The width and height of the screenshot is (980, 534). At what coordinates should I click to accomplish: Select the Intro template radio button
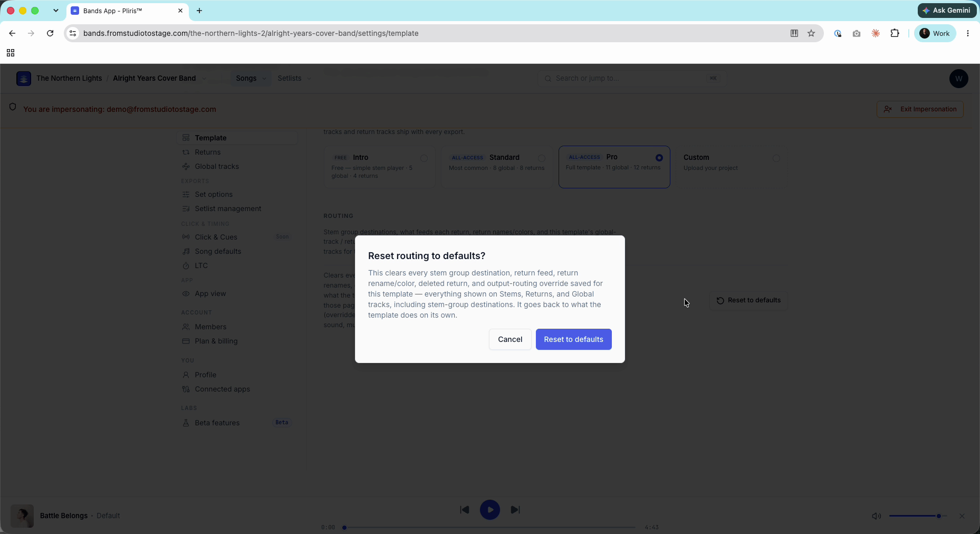(x=424, y=158)
